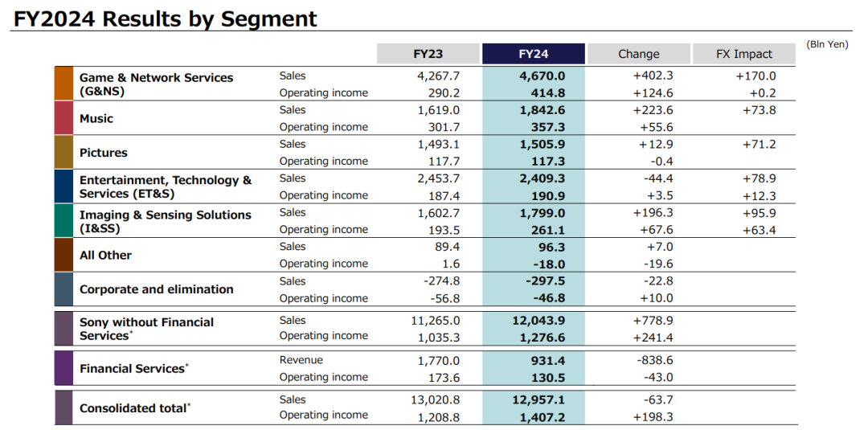
Task: Click All Other operating income change -19.6
Action: click(x=658, y=264)
